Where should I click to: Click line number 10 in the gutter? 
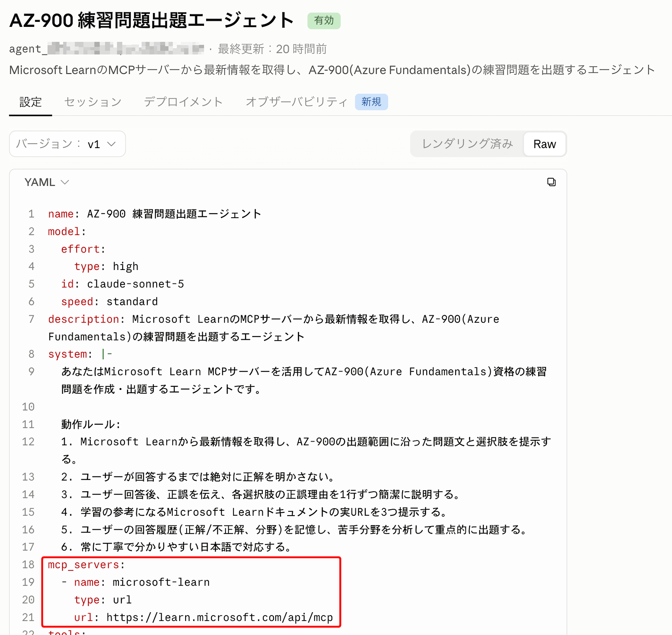[29, 407]
